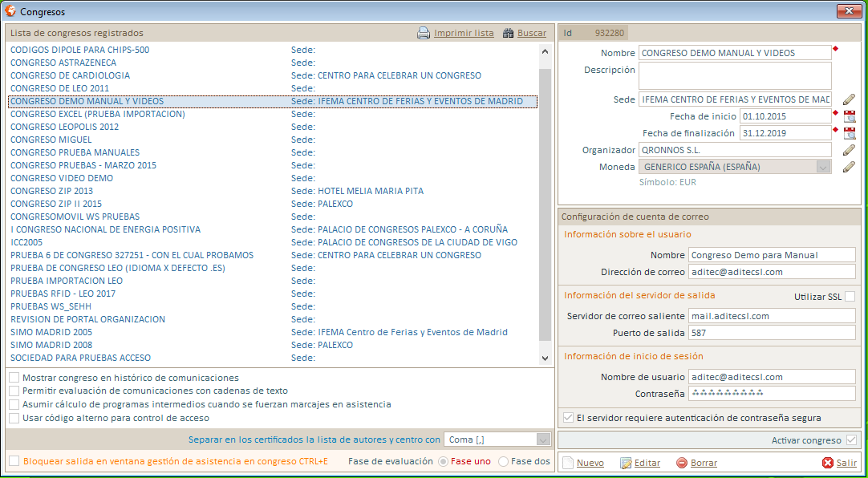This screenshot has height=478, width=868.
Task: Select SOCIEDAD PARA PRUEBAS ACCESO row
Action: (273, 358)
